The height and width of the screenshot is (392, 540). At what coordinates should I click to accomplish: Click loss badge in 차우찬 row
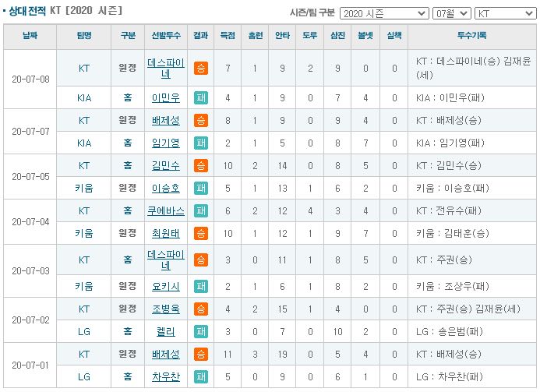click(201, 377)
